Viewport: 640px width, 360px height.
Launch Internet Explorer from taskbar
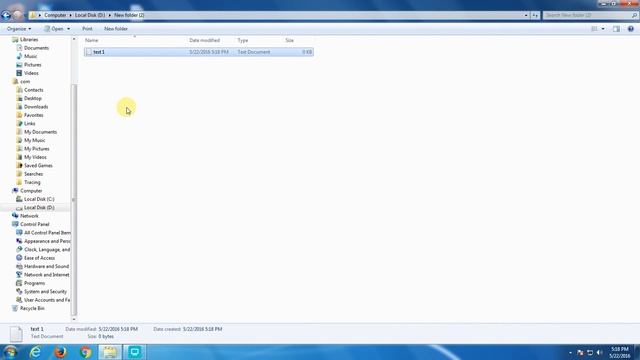36,352
